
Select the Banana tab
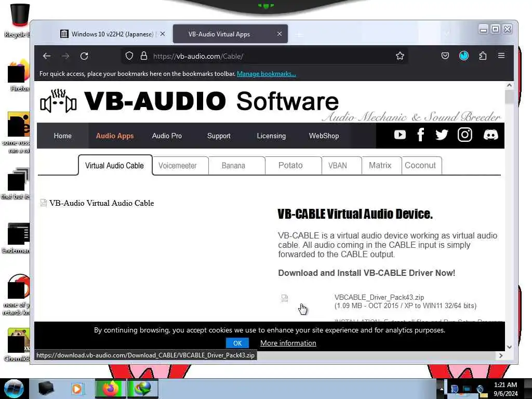point(236,166)
